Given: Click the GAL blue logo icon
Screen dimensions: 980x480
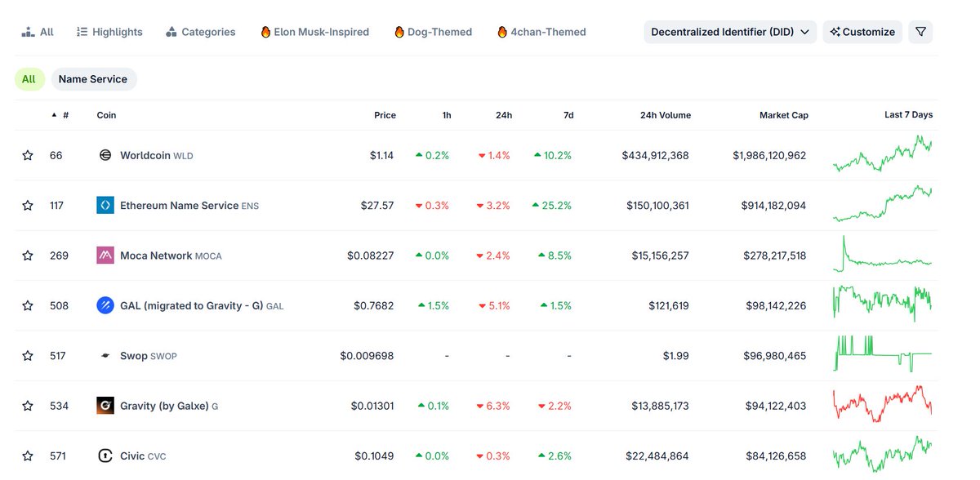Looking at the screenshot, I should (105, 306).
